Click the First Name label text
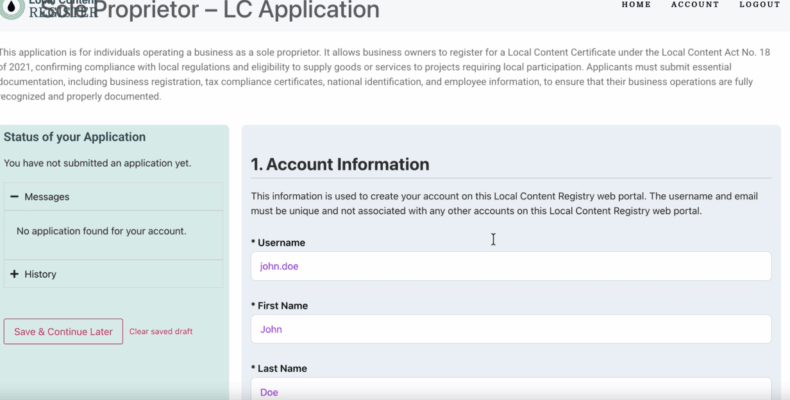This screenshot has width=790, height=400. point(282,306)
